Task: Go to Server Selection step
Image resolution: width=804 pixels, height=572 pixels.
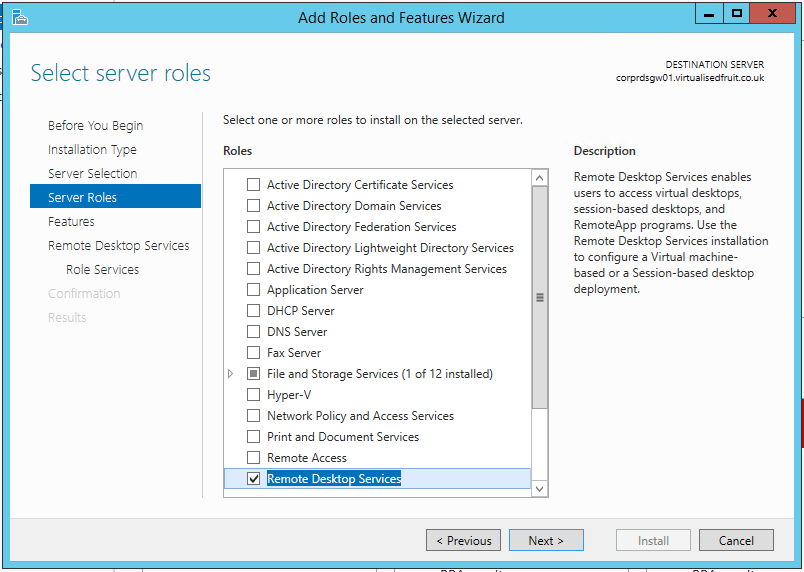Action: (92, 174)
